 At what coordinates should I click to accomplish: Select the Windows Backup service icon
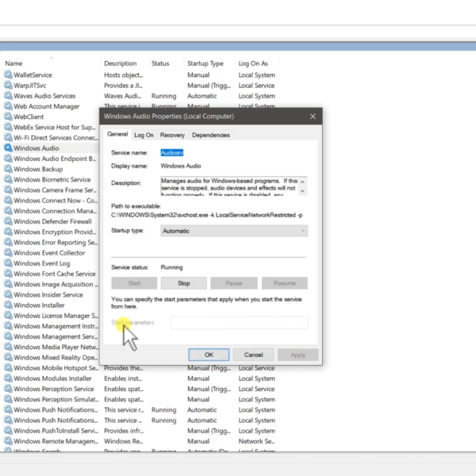coord(8,169)
